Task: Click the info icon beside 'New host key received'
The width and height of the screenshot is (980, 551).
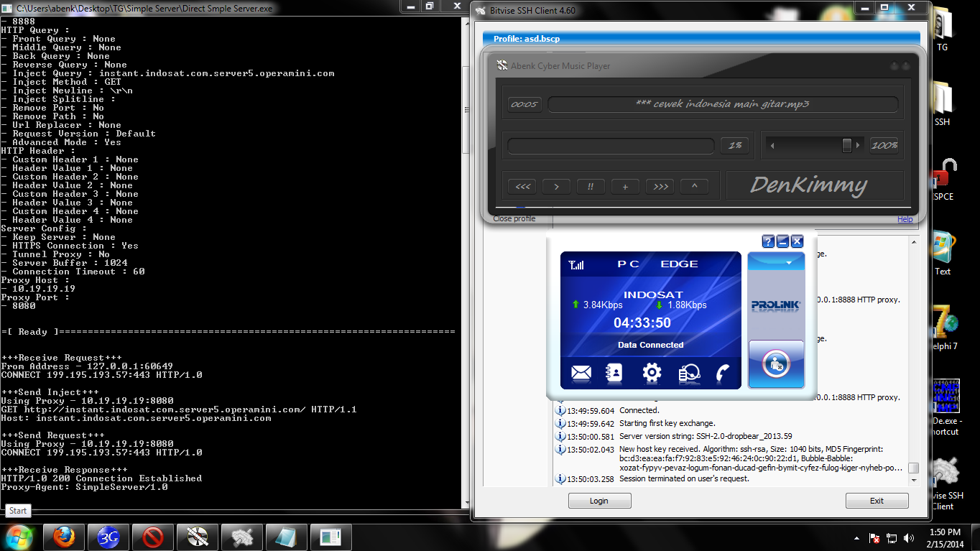Action: pyautogui.click(x=560, y=449)
